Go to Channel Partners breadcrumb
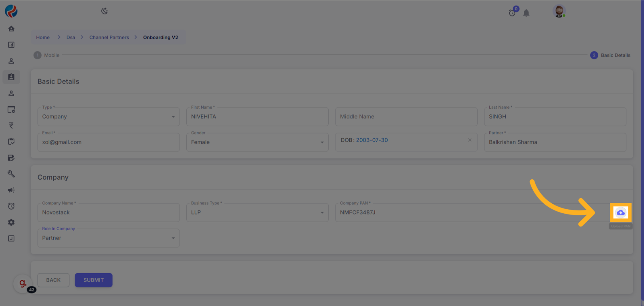Screen dimensions: 644x306 pos(109,37)
